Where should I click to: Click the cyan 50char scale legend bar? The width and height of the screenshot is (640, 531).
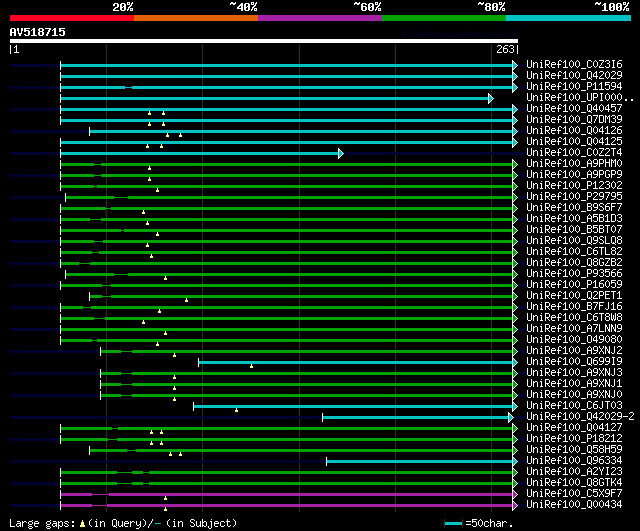[453, 524]
